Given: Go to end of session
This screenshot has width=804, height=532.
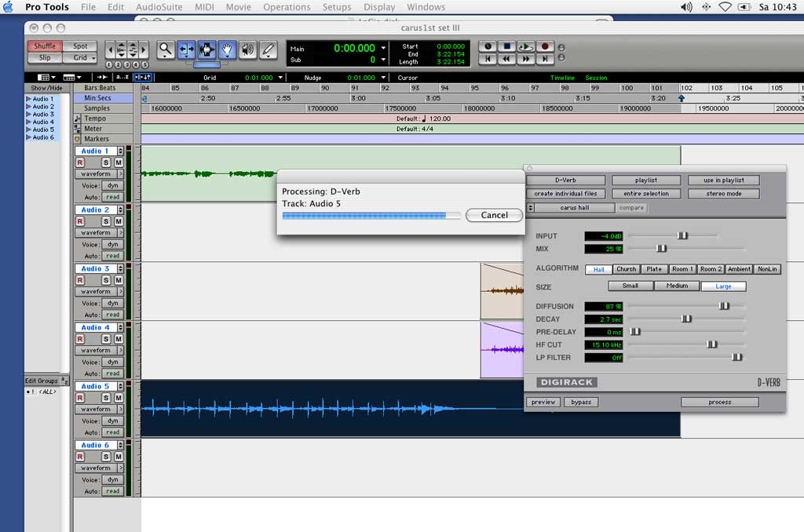Looking at the screenshot, I should point(545,59).
